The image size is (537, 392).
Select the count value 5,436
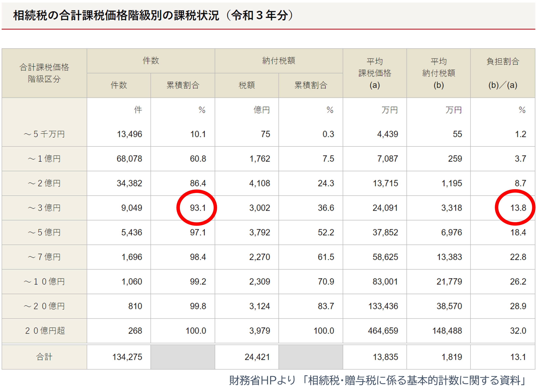pos(132,233)
